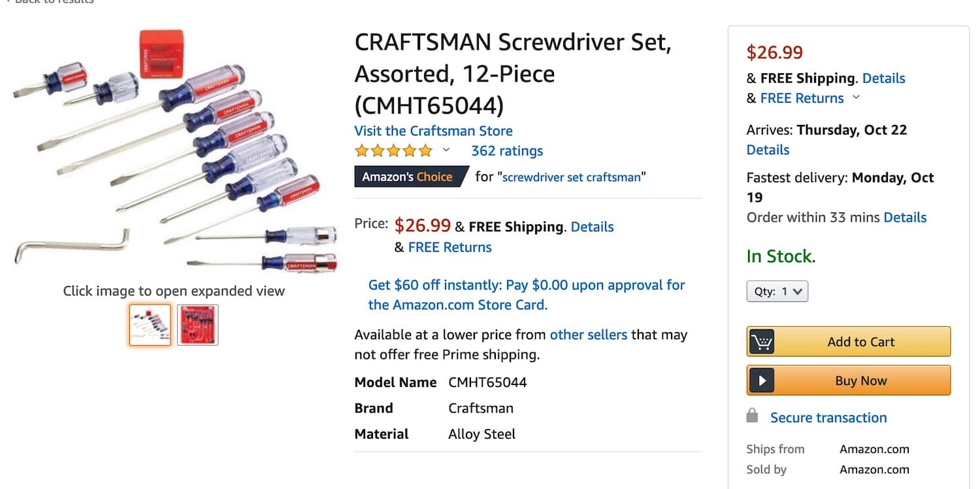Visit the Craftsman Store link
Screen dimensions: 980x489
[433, 131]
